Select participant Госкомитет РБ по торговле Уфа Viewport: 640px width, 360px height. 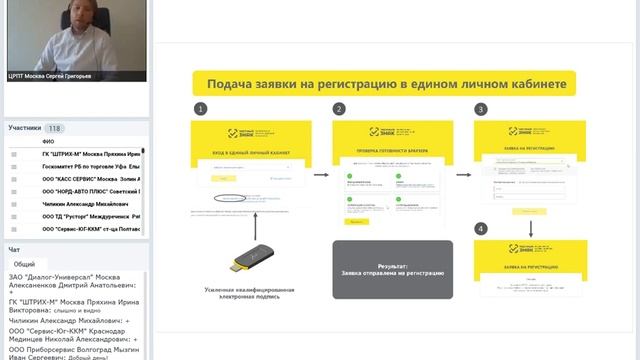click(91, 167)
